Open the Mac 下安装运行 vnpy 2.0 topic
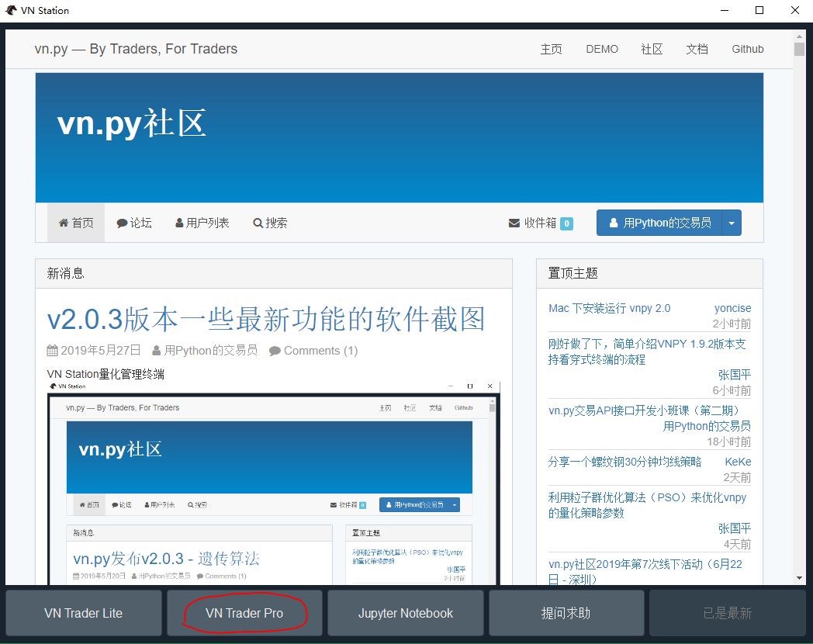Viewport: 813px width, 644px height. click(608, 308)
